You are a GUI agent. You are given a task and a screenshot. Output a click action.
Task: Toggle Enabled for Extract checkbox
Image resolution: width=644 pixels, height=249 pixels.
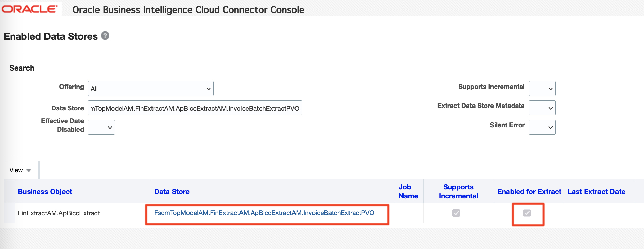coord(527,213)
